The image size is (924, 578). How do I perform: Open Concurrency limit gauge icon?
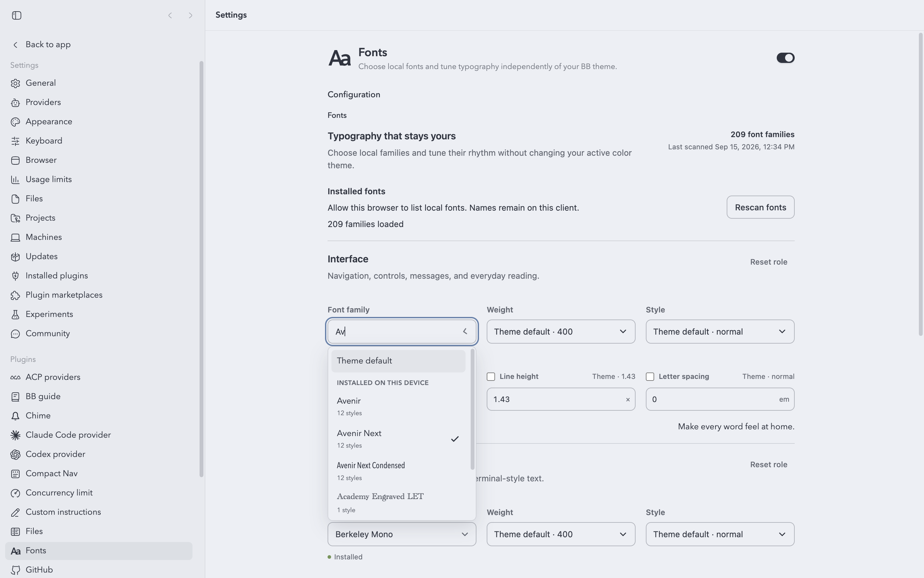15,493
